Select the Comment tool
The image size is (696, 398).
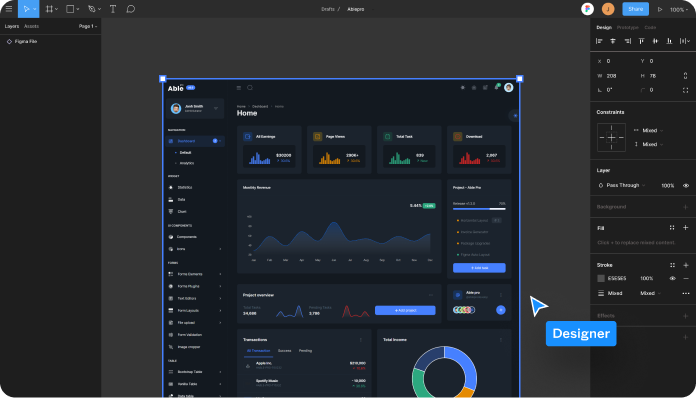[130, 9]
